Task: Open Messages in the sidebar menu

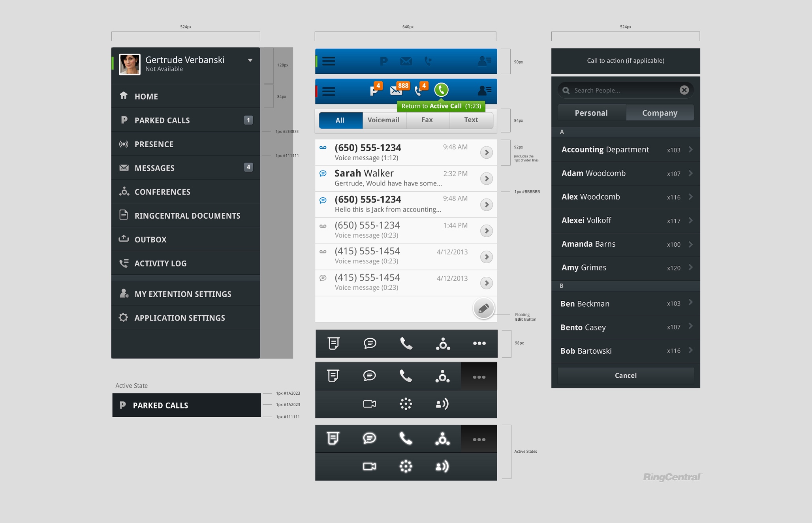Action: tap(154, 168)
